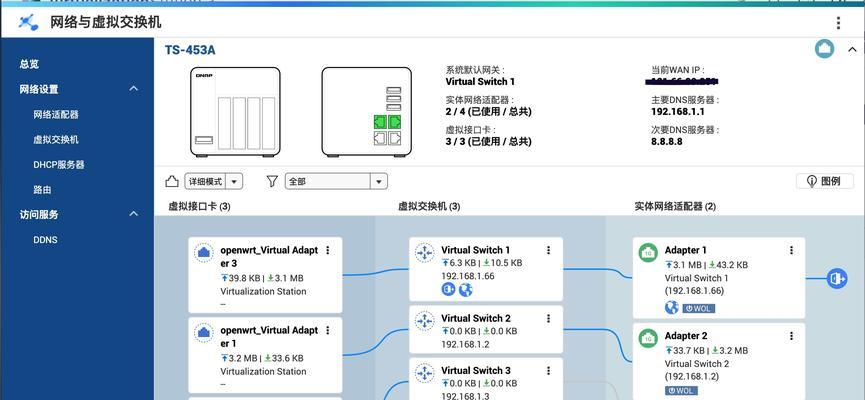865x400 pixels.
Task: Click the Virtual Switch 3 switch icon
Action: pyautogui.click(x=424, y=372)
